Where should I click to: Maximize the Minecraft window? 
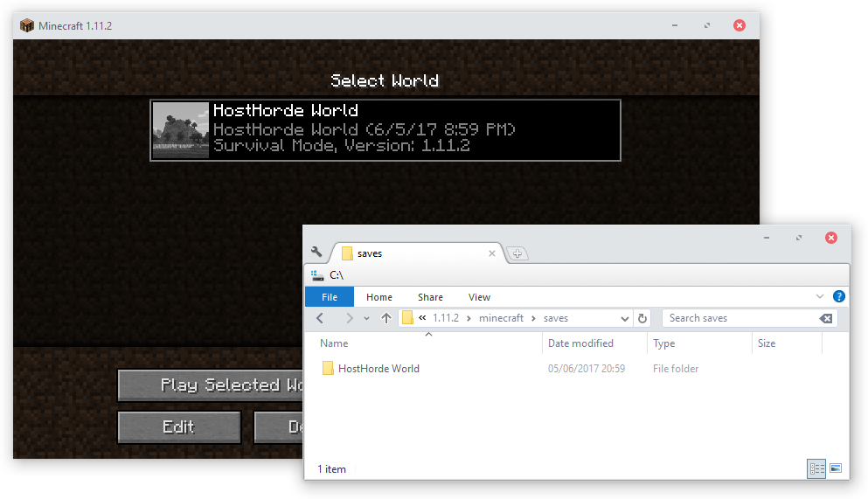(x=707, y=25)
